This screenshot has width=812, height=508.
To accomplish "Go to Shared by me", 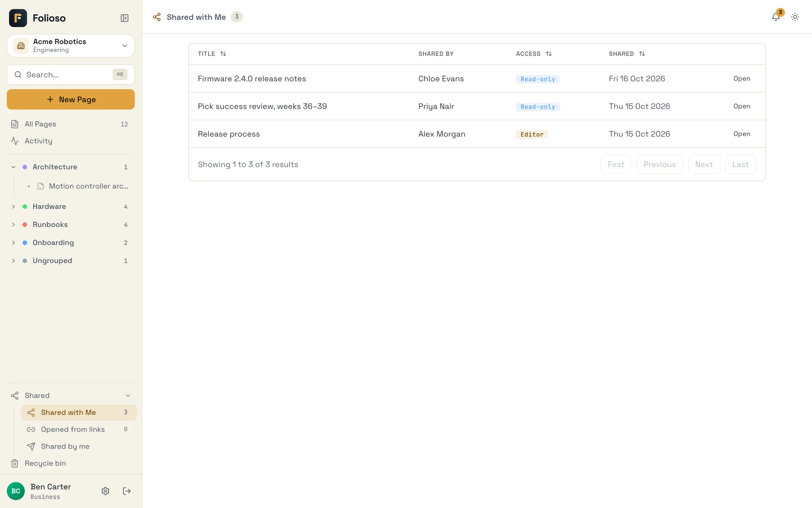I will tap(79, 446).
